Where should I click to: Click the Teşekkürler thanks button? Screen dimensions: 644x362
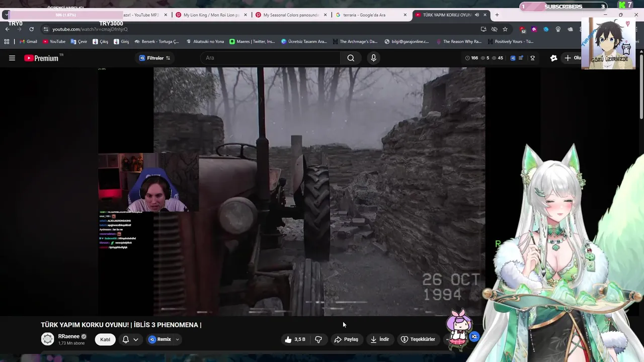[x=418, y=339]
